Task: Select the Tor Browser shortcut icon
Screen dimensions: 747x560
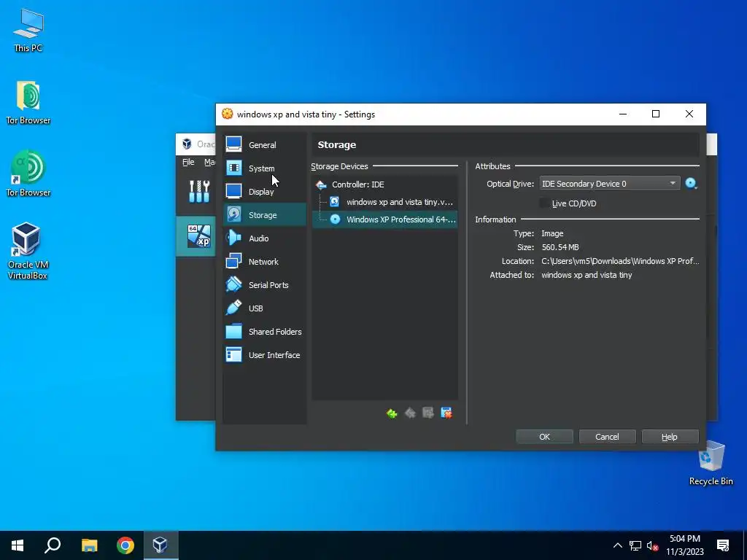Action: (28, 174)
